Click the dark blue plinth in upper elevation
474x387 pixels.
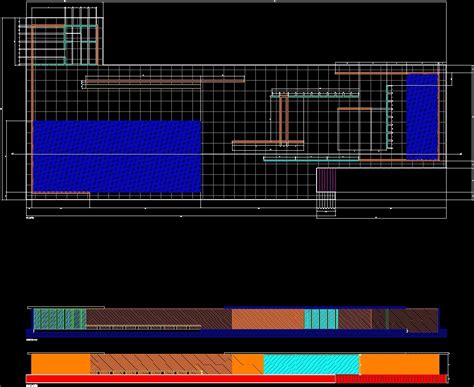(x=236, y=333)
